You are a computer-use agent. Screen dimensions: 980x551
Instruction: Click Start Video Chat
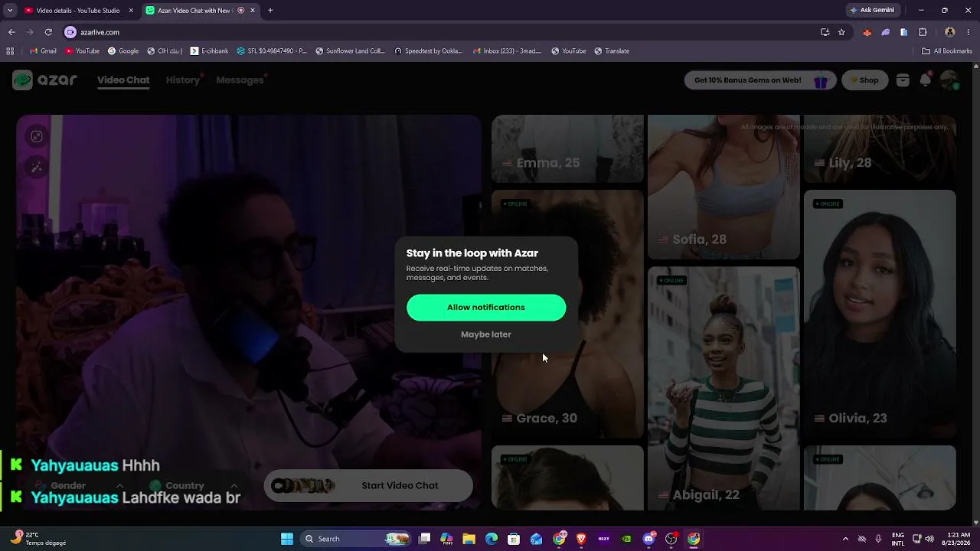coord(368,486)
